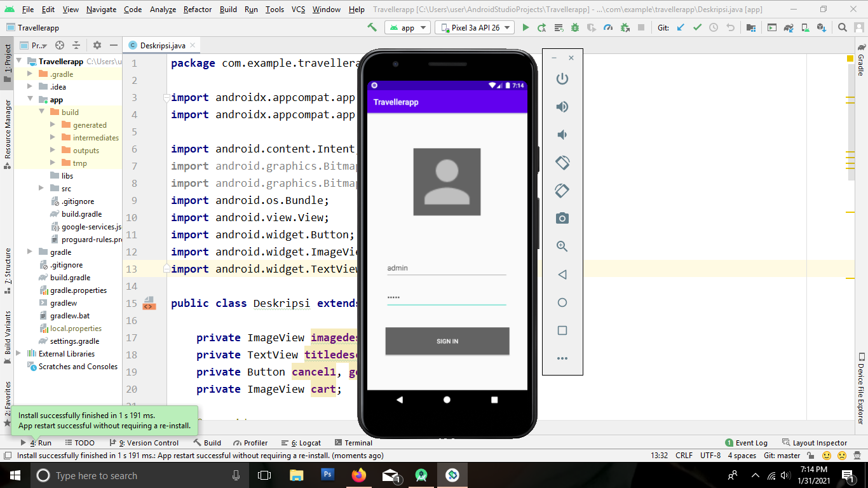Open Layout Inspector

coord(815,443)
